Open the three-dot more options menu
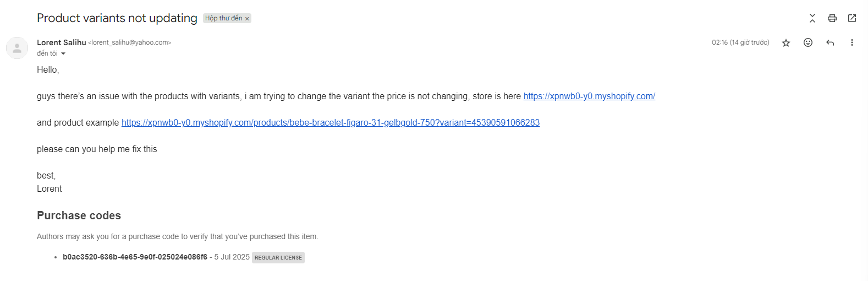 click(x=852, y=42)
